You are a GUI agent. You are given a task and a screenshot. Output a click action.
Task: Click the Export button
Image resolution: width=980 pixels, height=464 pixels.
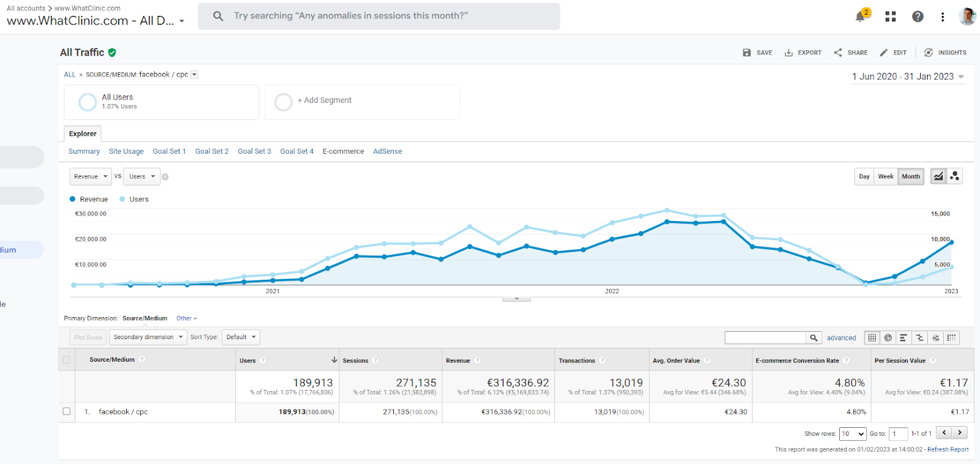click(x=803, y=53)
